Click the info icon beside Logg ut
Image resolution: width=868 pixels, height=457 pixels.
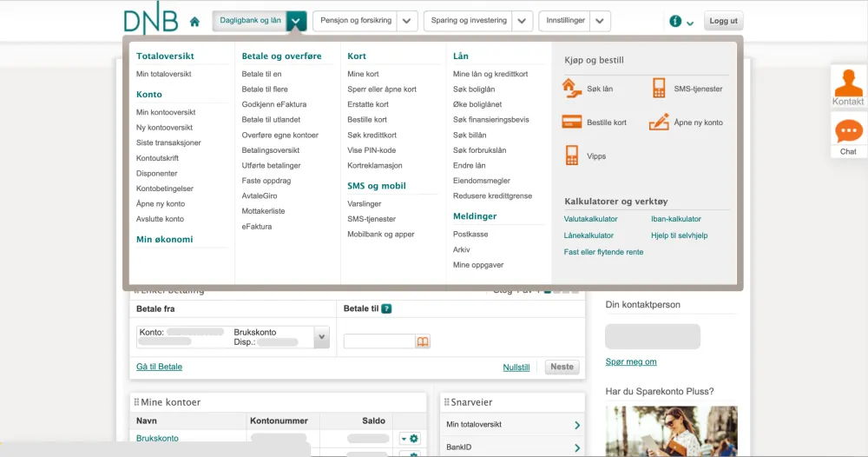click(675, 21)
